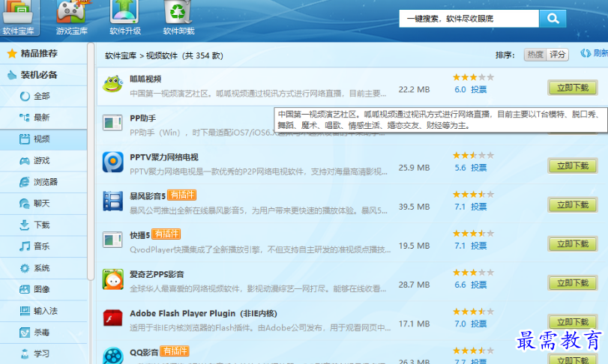The image size is (608, 364).
Task: Click the 暴风影音5 star rating
Action: coord(474,195)
